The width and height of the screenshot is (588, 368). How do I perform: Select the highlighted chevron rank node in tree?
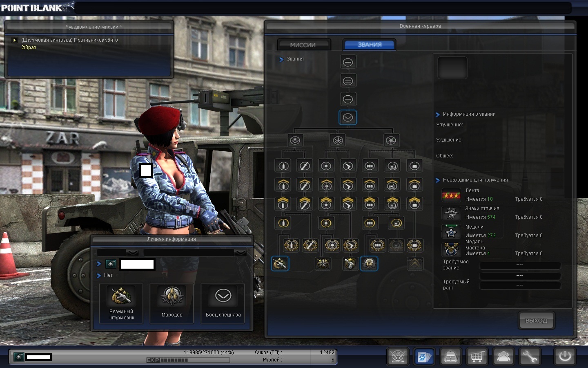pyautogui.click(x=347, y=118)
